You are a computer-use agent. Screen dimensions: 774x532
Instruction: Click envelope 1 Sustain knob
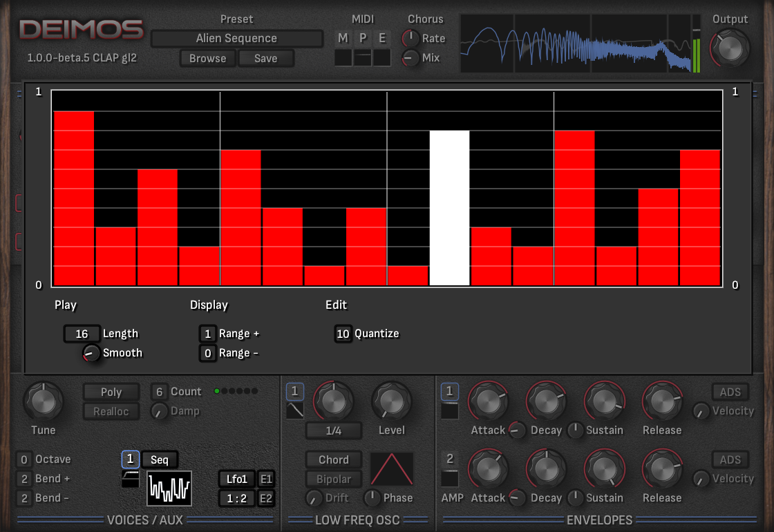pos(605,401)
